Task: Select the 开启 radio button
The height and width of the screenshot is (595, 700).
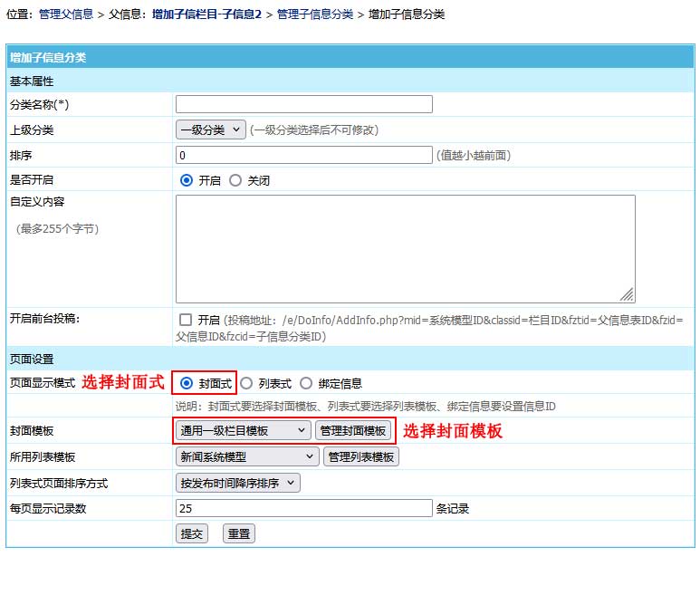Action: (187, 180)
